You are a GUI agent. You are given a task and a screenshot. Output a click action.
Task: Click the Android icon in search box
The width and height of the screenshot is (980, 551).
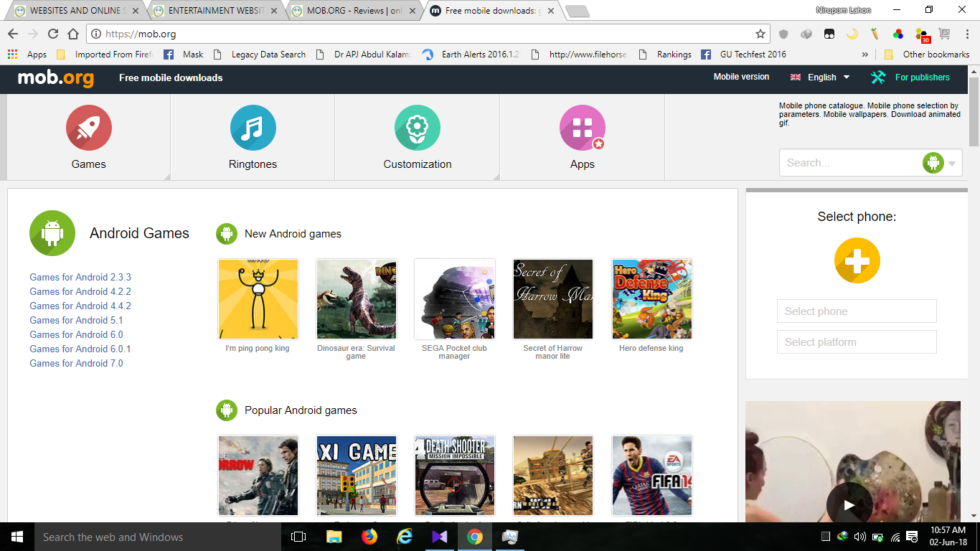click(933, 163)
